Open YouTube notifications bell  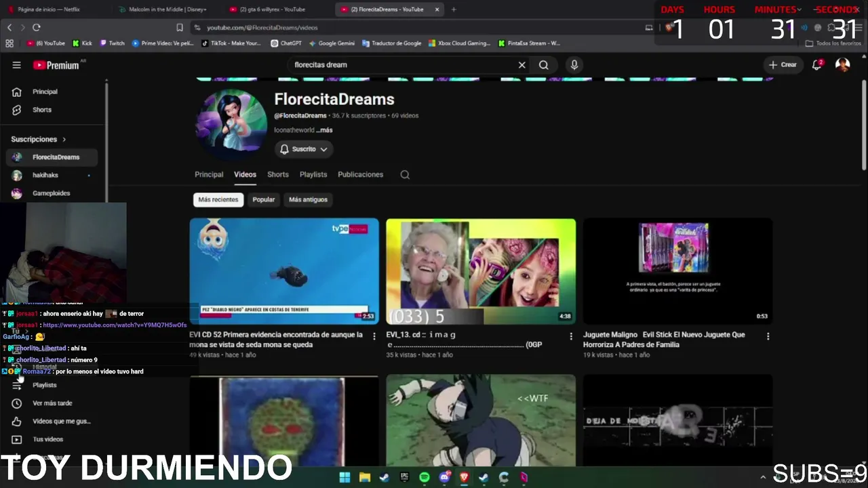pos(817,65)
